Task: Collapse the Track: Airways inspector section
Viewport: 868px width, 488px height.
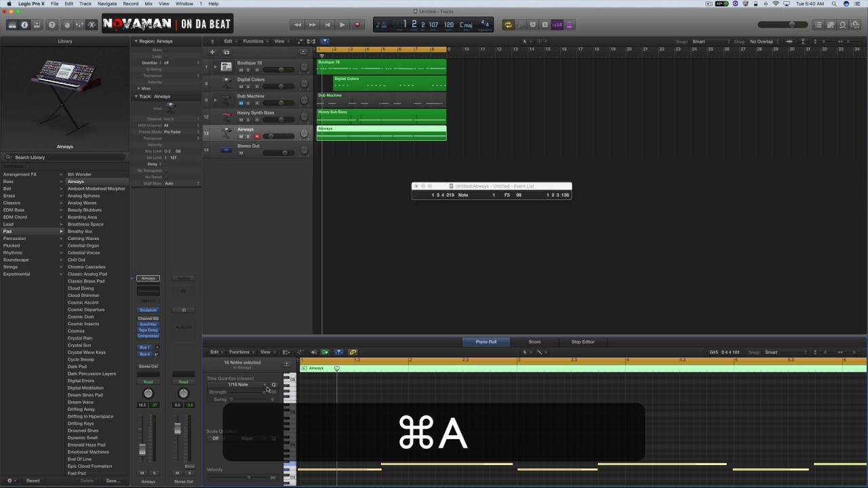Action: (x=136, y=96)
